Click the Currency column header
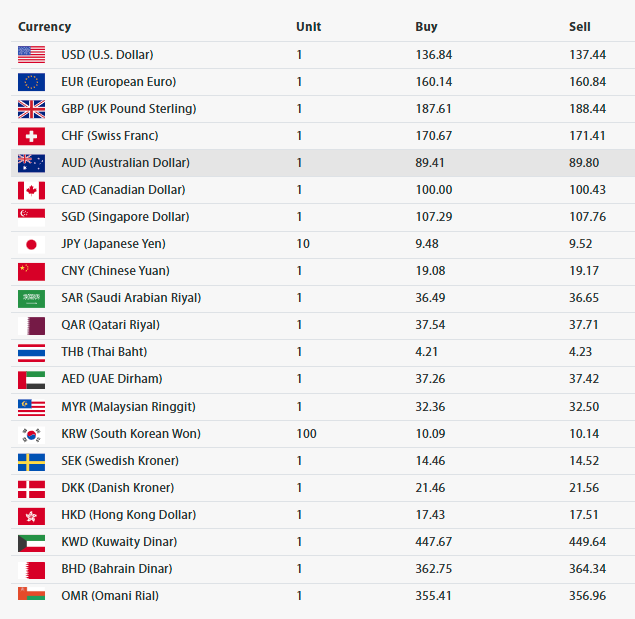Viewport: 635px width, 619px height. coord(45,27)
